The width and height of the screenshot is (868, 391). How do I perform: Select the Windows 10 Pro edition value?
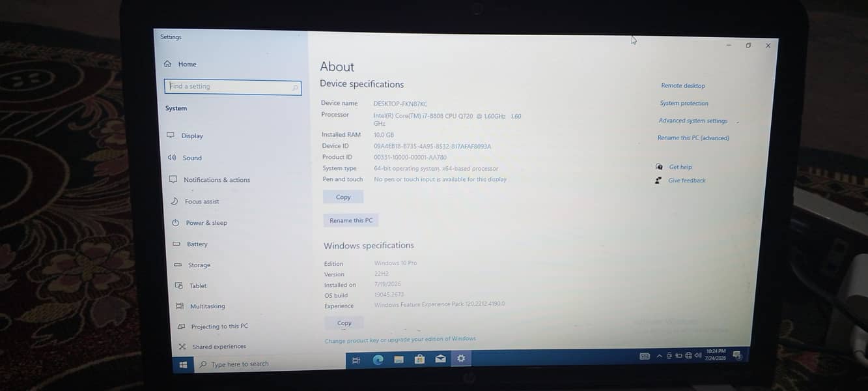395,263
